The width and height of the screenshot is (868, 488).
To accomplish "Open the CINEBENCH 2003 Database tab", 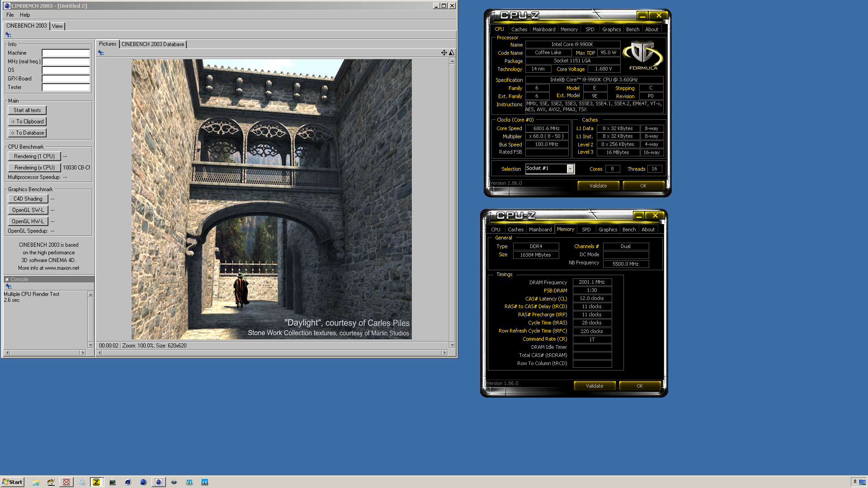I will point(153,44).
